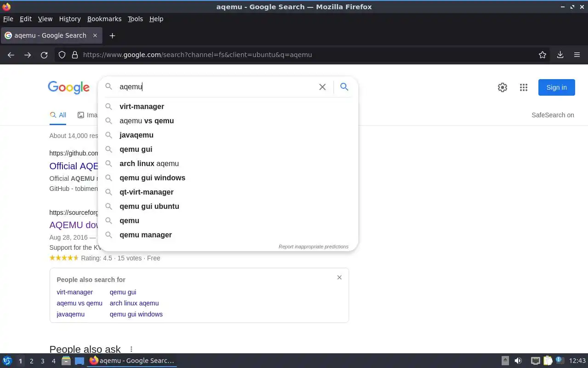The width and height of the screenshot is (588, 368).
Task: Click the volume speaker tray icon
Action: click(518, 361)
